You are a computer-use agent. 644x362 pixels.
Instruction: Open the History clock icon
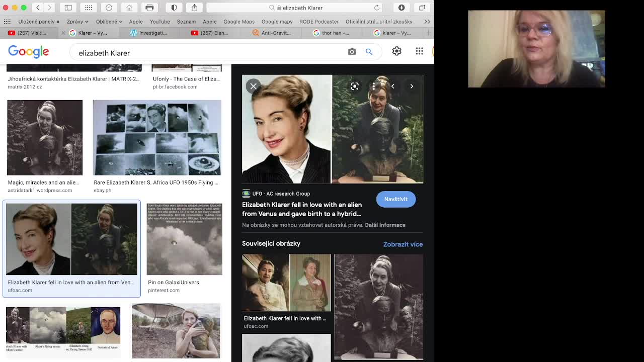pyautogui.click(x=109, y=8)
